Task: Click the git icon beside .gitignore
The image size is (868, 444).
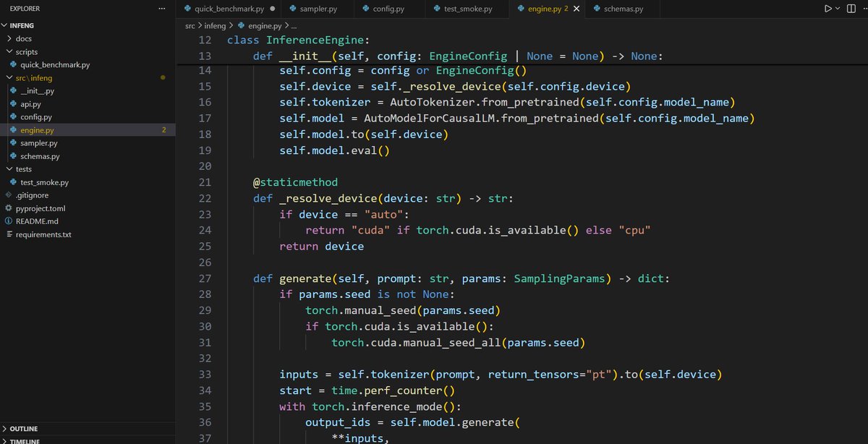Action: point(9,195)
